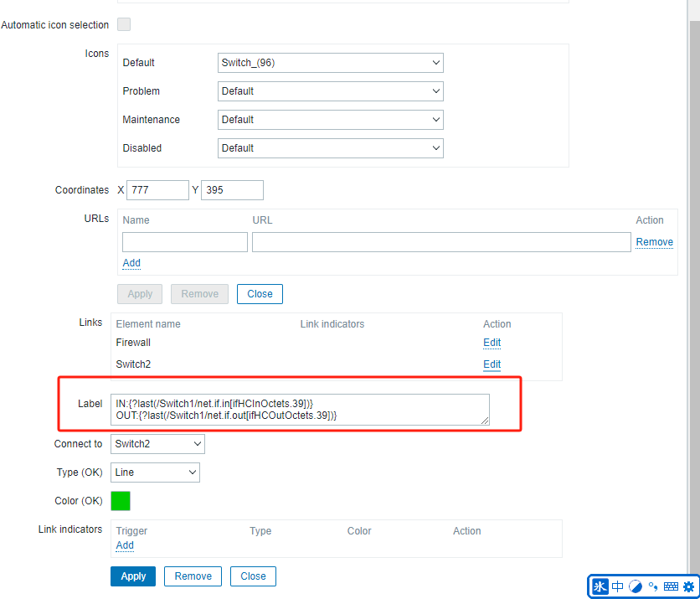Click Add link under URLs
The width and height of the screenshot is (700, 599).
tap(131, 263)
